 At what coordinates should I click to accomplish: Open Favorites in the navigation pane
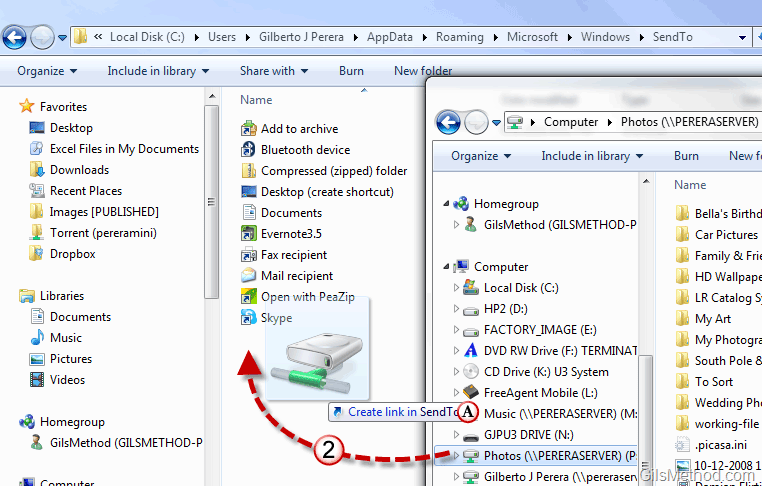[x=53, y=106]
